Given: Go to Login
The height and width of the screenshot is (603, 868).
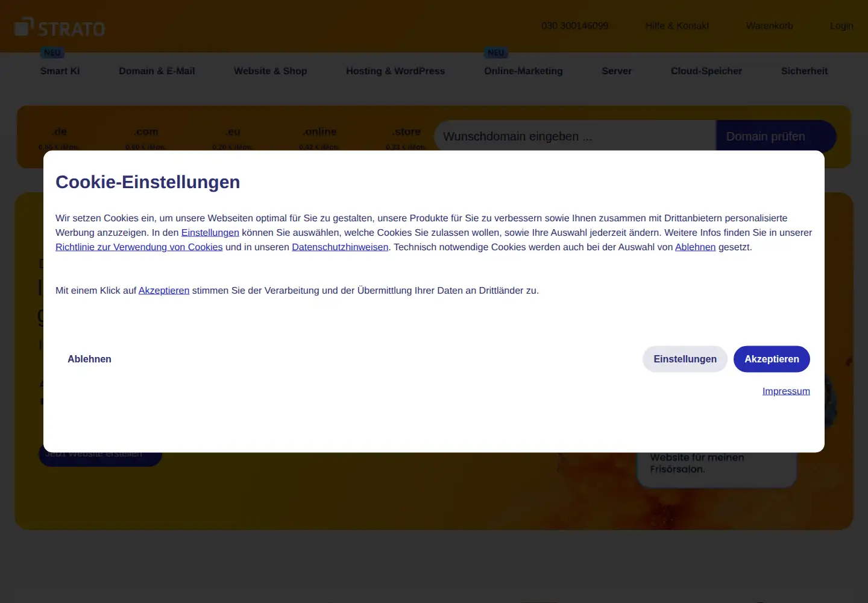Looking at the screenshot, I should [x=841, y=26].
